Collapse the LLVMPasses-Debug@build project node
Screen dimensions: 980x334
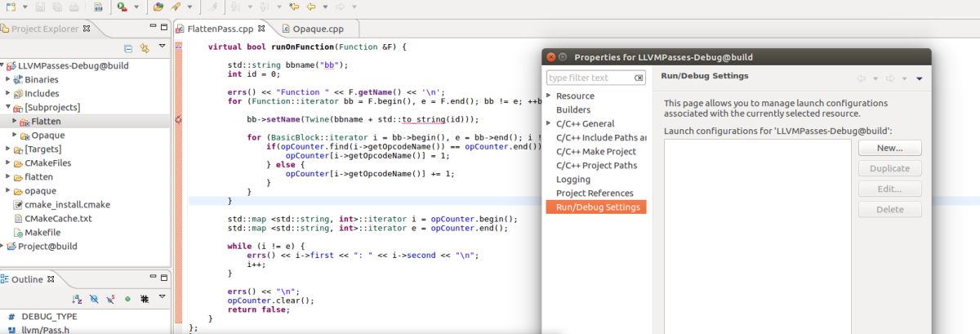3,65
